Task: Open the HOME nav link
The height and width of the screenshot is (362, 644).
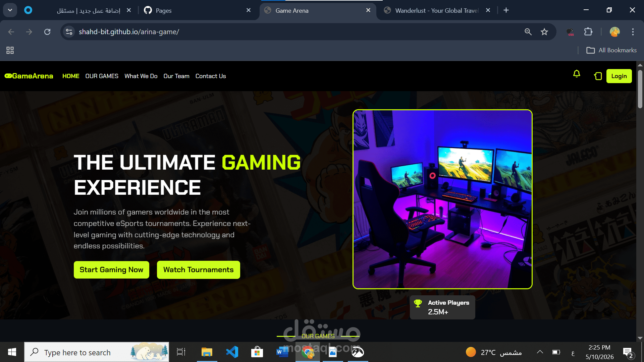Action: (x=71, y=76)
